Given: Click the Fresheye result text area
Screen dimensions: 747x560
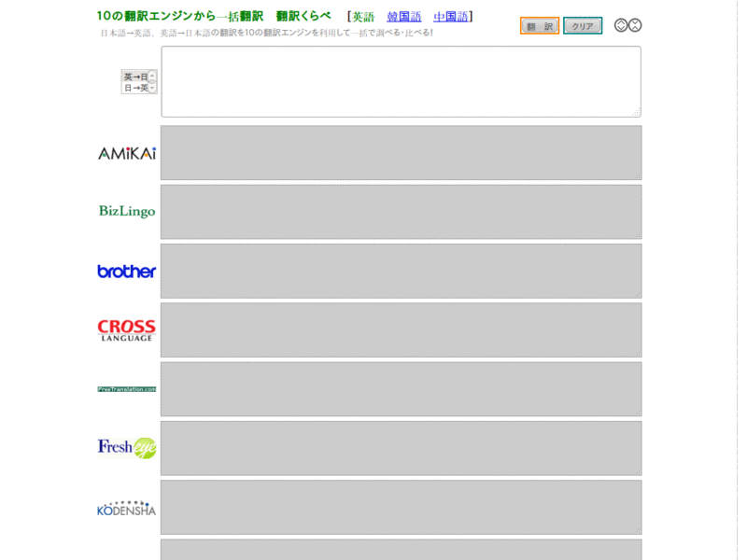Looking at the screenshot, I should click(402, 448).
